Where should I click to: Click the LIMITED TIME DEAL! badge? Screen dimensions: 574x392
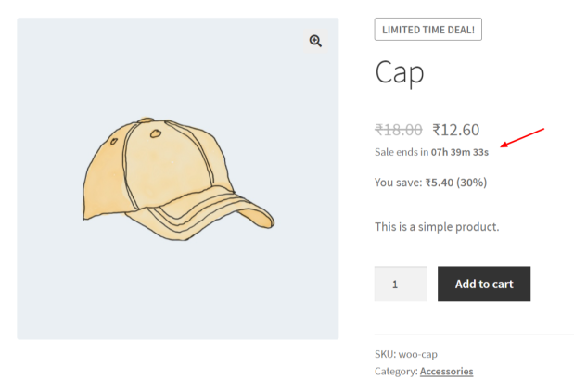click(x=427, y=30)
